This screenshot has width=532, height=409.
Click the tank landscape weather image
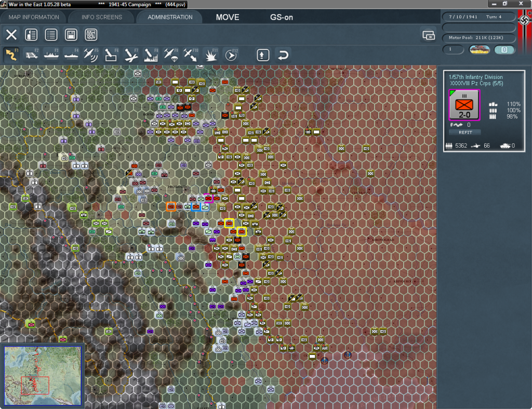[479, 49]
